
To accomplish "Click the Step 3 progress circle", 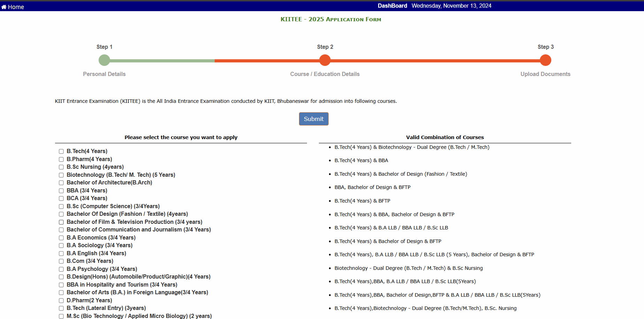I will click(x=545, y=60).
